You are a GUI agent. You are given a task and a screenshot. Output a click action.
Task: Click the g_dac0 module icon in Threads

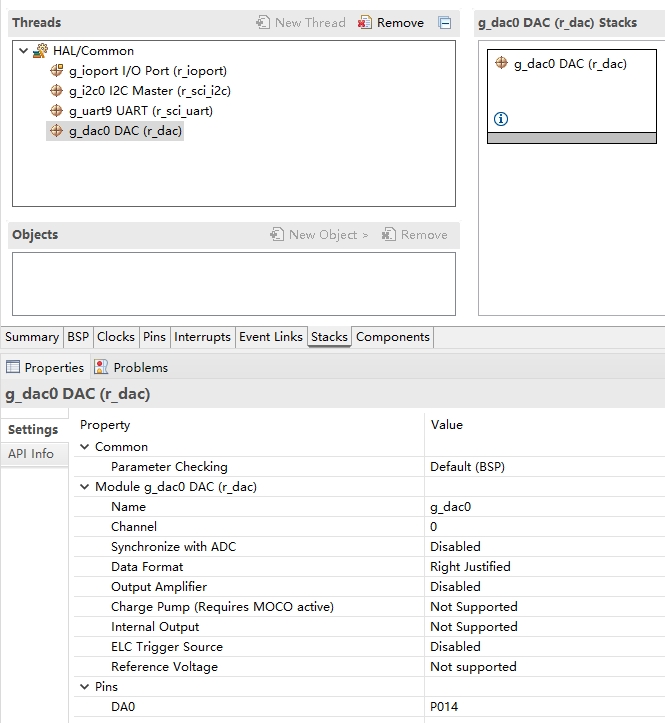pos(56,131)
